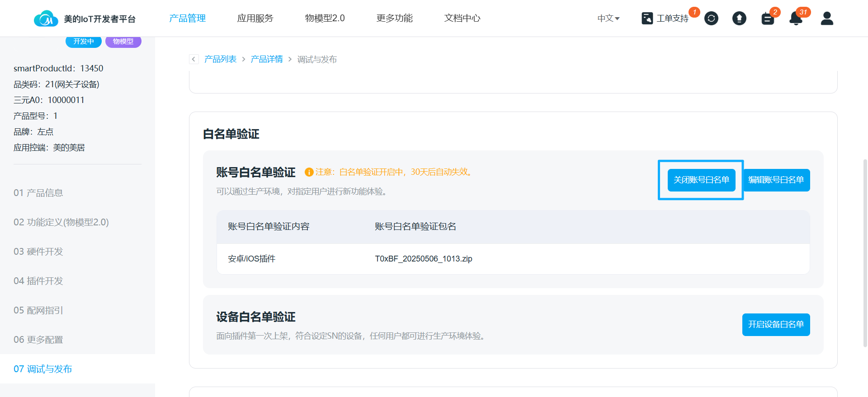Viewport: 868px width, 397px height.
Task: Turn off account whitelist via 关闭账号白名单
Action: pyautogui.click(x=701, y=180)
